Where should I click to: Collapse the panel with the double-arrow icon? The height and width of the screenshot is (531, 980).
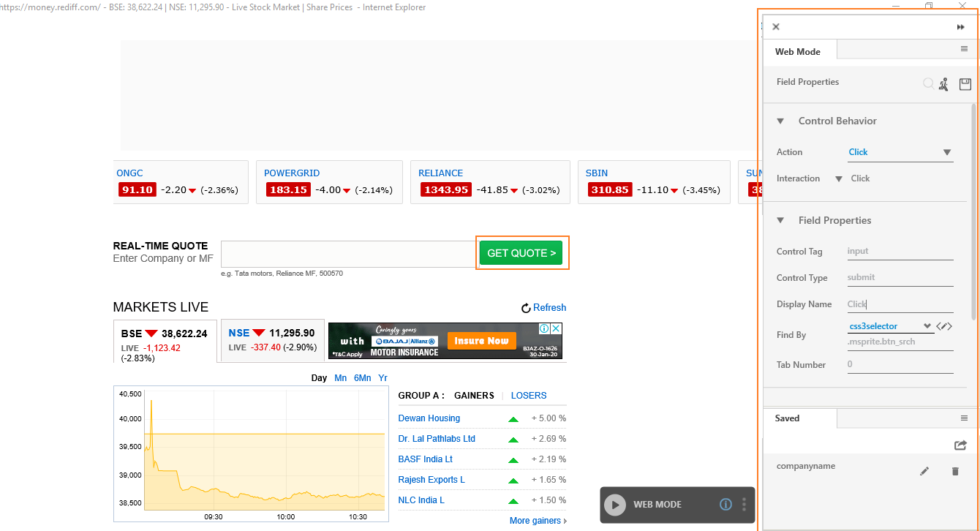tap(960, 27)
